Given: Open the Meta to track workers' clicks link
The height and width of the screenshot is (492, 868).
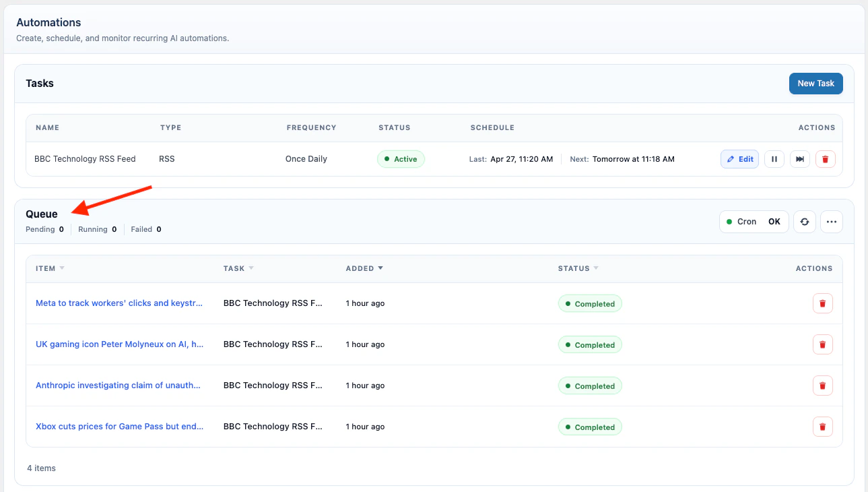Looking at the screenshot, I should 119,303.
